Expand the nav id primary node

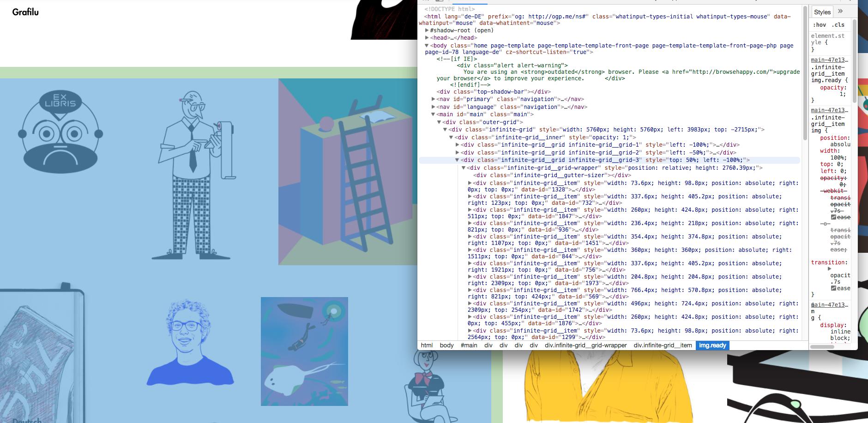coord(433,99)
